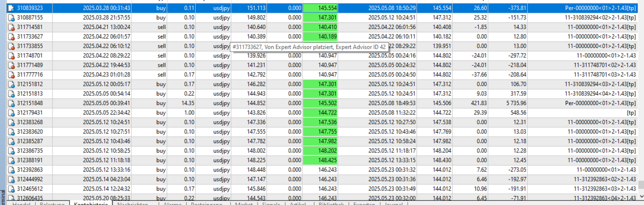Click close time 2025.04.22 06:10:11
This screenshot has height=205, width=644.
392,37
